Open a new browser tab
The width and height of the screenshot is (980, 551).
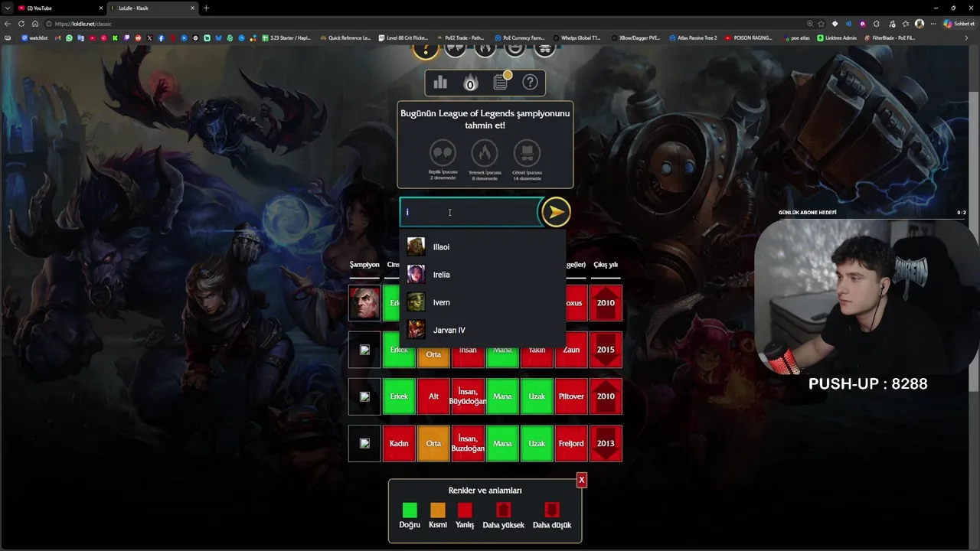[206, 8]
